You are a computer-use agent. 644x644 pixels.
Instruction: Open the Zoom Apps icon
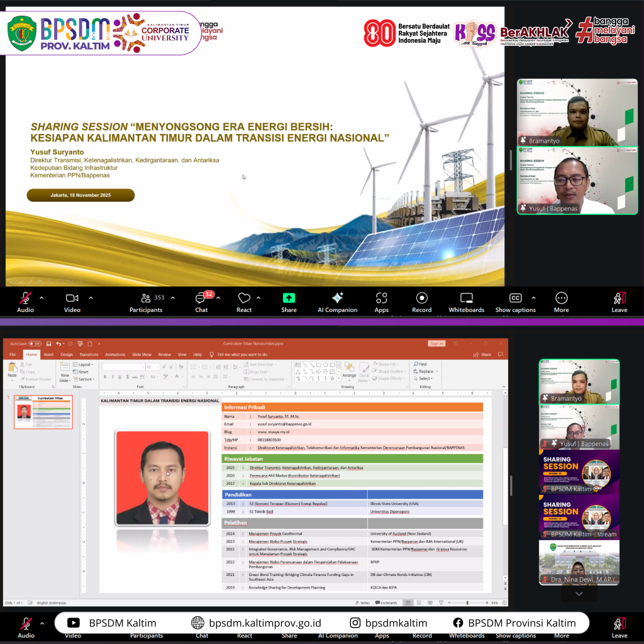pos(381,298)
